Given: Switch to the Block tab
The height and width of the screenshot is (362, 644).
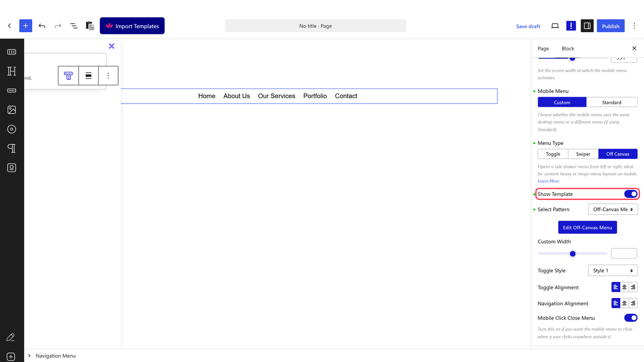Looking at the screenshot, I should (x=568, y=48).
